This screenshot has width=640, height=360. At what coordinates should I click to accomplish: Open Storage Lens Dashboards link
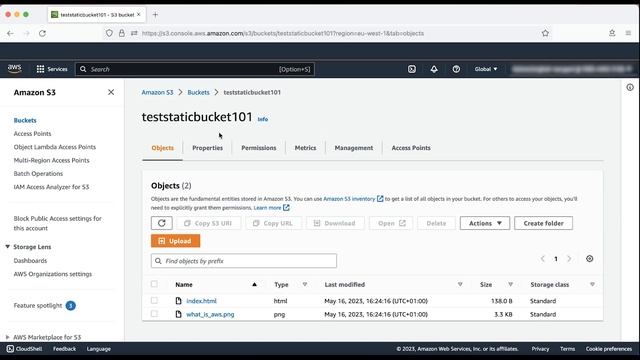[30, 261]
